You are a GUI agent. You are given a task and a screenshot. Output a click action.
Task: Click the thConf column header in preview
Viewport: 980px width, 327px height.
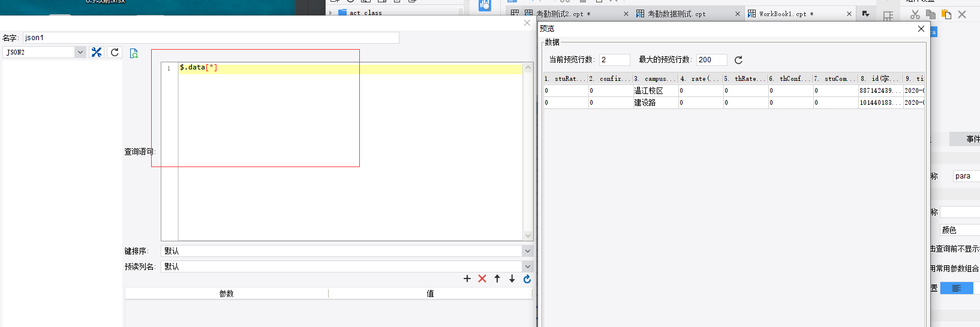pyautogui.click(x=790, y=78)
